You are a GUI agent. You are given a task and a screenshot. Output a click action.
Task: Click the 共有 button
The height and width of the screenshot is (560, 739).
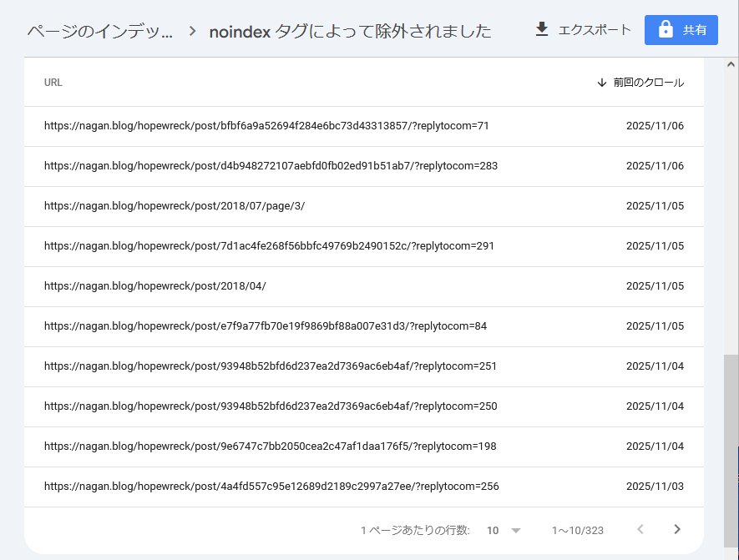pyautogui.click(x=681, y=28)
